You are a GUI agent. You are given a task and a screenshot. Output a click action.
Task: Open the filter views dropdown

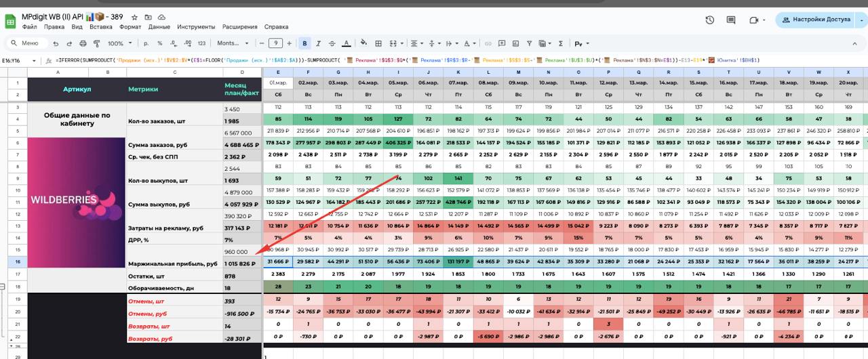pos(545,43)
